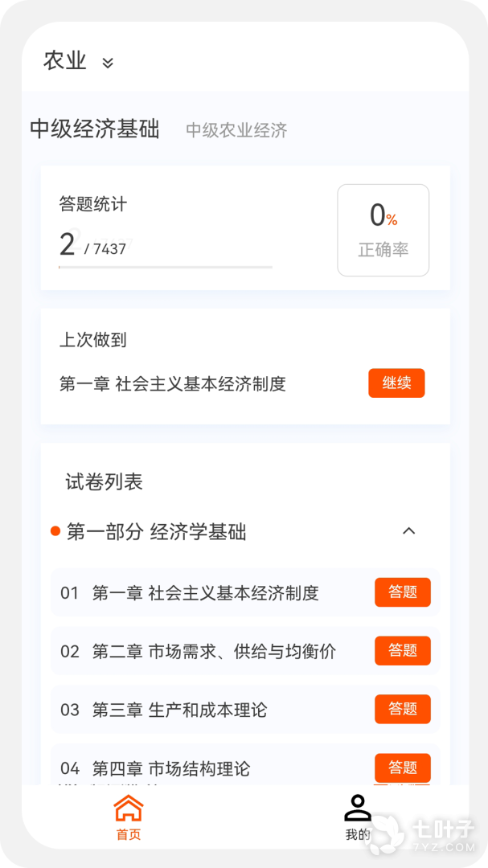Open the 0% 正确率 accuracy box
The height and width of the screenshot is (868, 488).
pos(383,231)
